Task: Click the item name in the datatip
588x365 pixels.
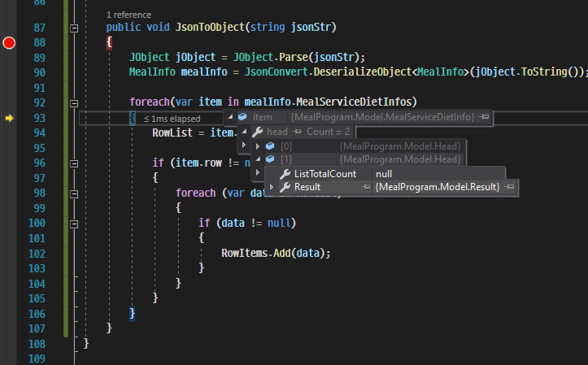Action: 262,117
